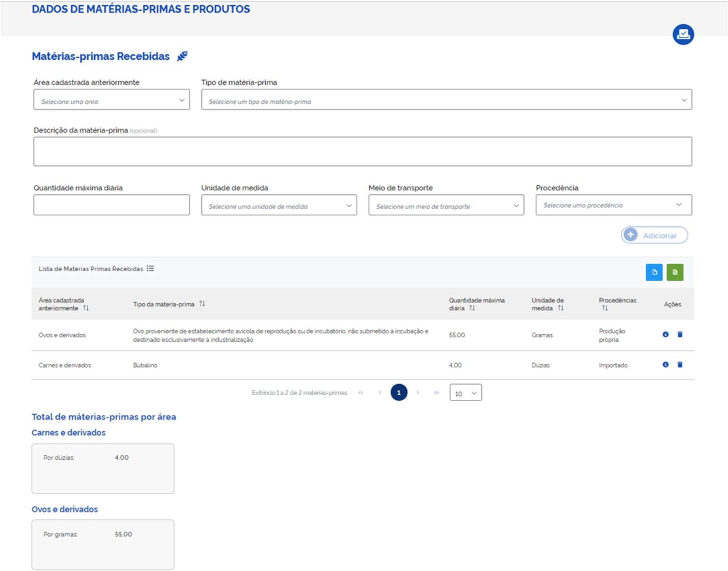The height and width of the screenshot is (571, 728).
Task: Delete the Carnes e derivados row
Action: coord(680,364)
